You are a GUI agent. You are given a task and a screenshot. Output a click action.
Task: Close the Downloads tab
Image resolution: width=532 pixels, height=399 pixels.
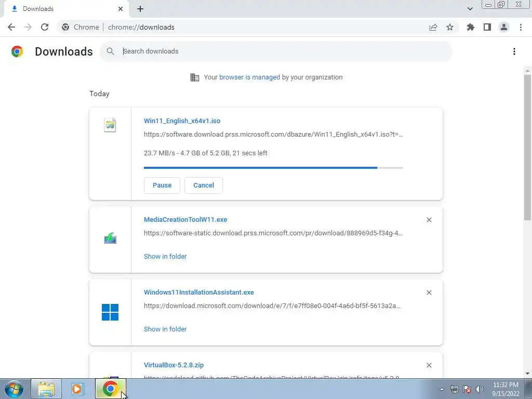[121, 9]
